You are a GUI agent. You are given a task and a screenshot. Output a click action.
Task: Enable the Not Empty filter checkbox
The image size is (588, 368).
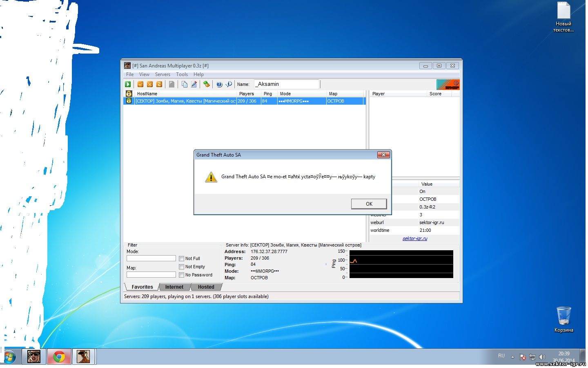(x=181, y=267)
